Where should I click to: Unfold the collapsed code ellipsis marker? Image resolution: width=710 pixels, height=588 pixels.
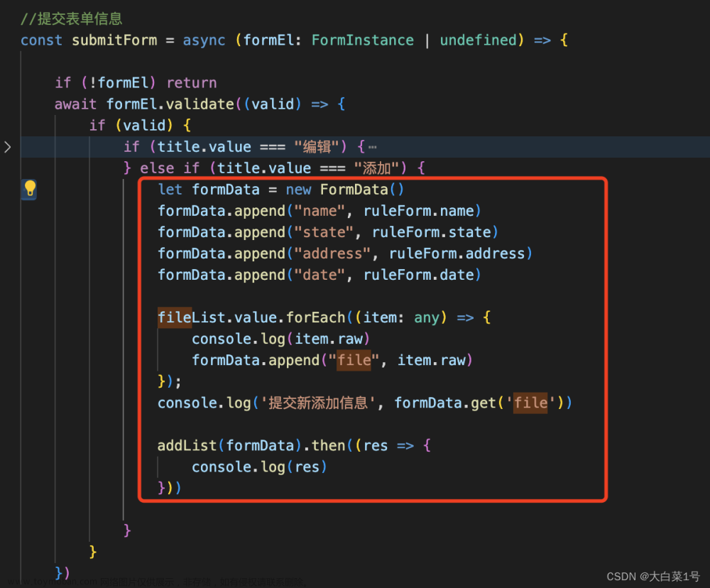(x=372, y=147)
